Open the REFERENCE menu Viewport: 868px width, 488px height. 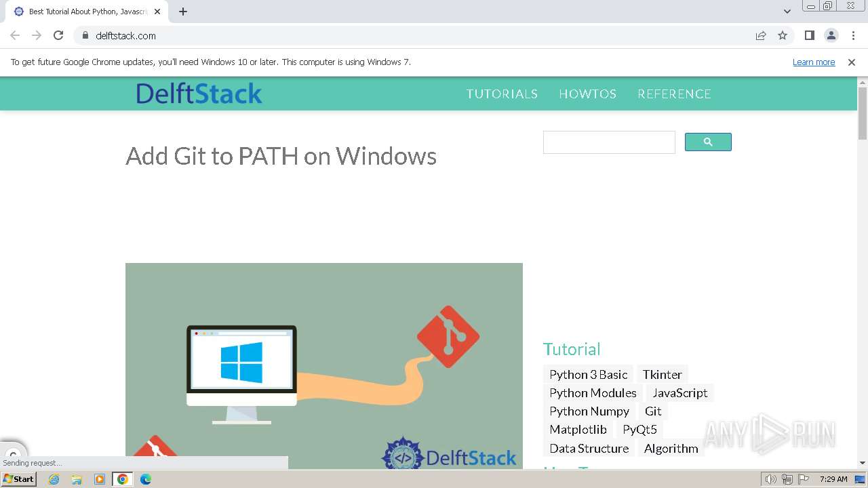674,94
